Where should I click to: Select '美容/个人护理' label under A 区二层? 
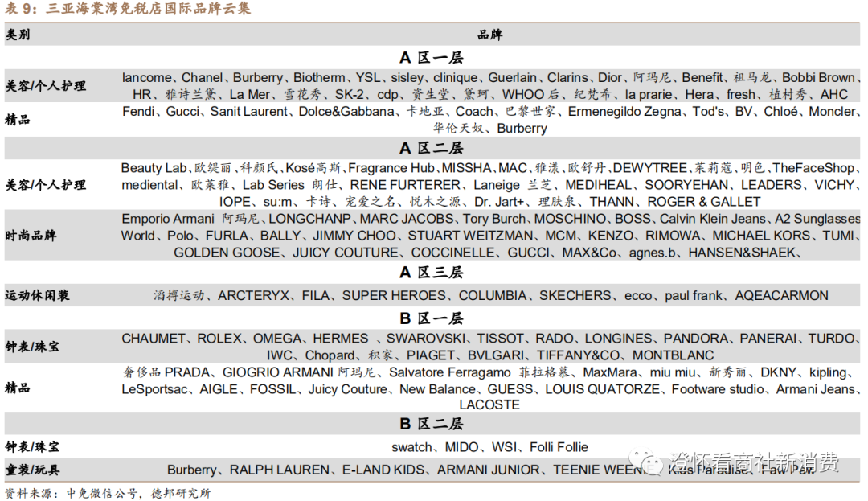click(x=45, y=185)
